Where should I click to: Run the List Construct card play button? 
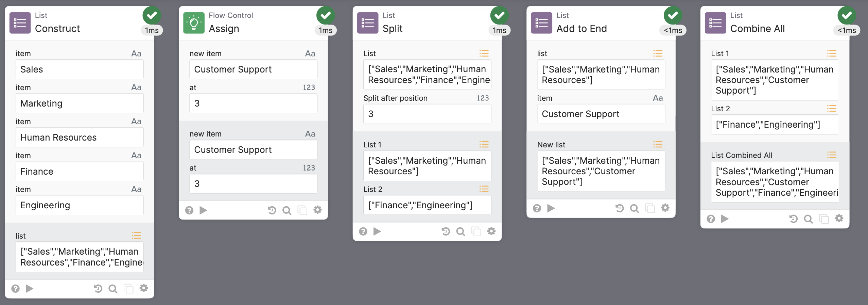point(30,289)
